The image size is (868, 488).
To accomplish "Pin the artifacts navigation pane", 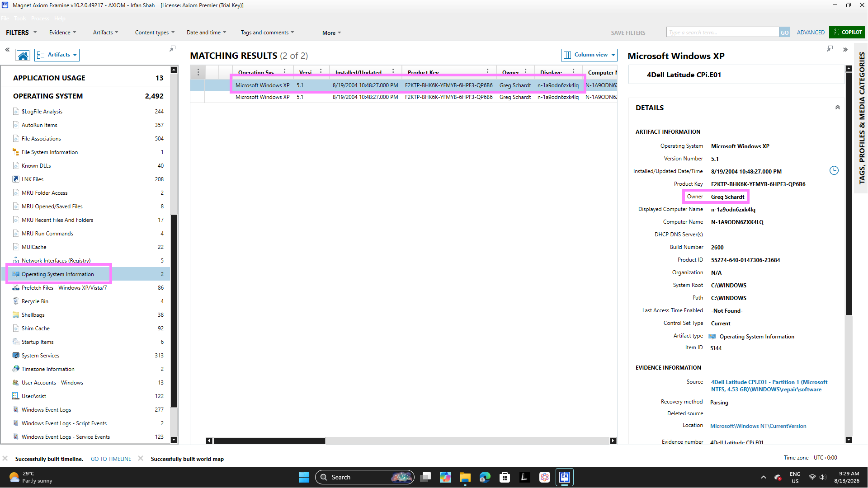I will pyautogui.click(x=172, y=48).
